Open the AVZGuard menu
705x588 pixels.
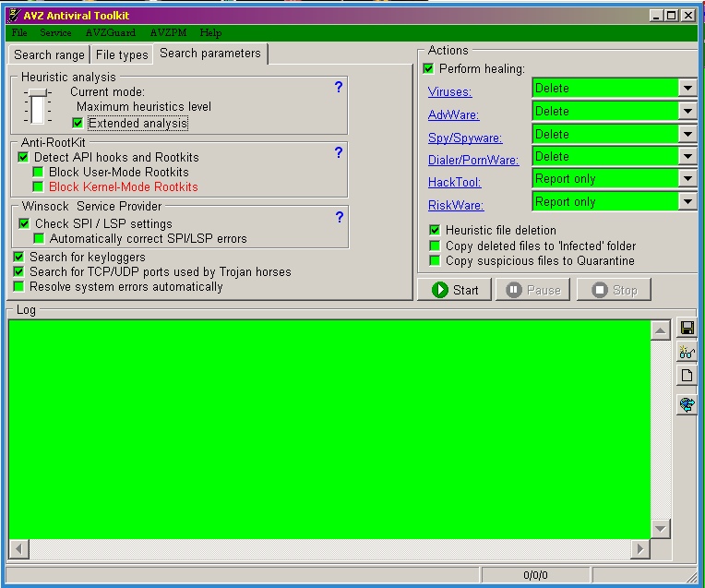point(111,32)
